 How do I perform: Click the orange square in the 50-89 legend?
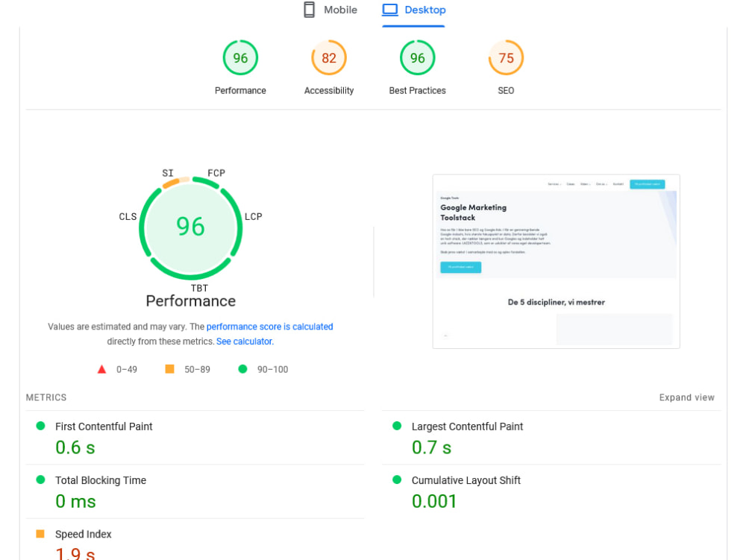pyautogui.click(x=169, y=368)
